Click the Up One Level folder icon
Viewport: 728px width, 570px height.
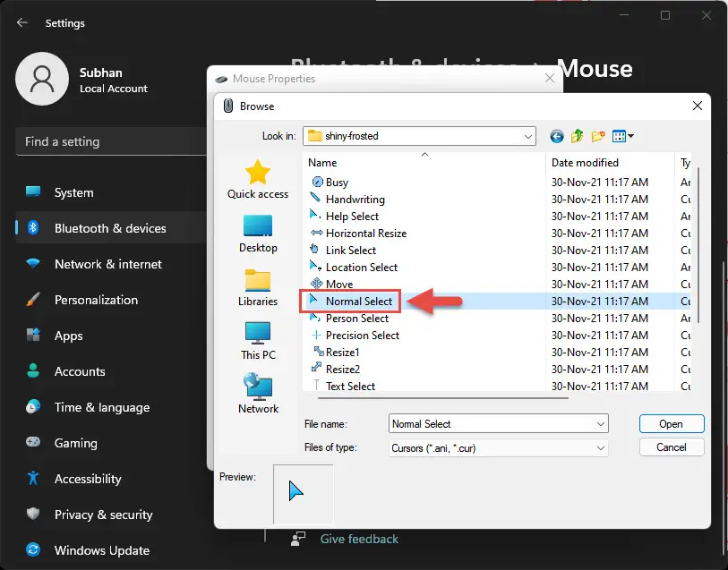tap(577, 136)
